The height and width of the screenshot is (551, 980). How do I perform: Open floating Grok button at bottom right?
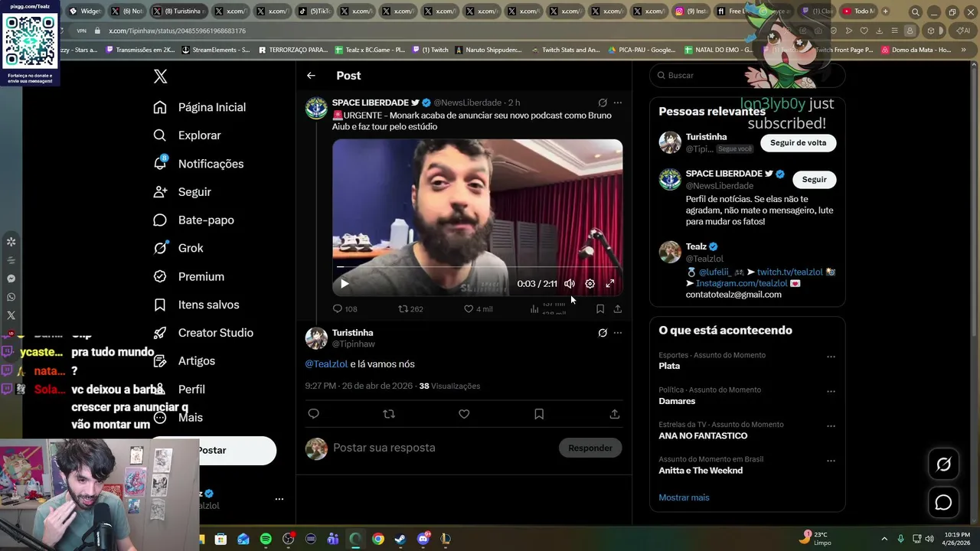pos(943,465)
